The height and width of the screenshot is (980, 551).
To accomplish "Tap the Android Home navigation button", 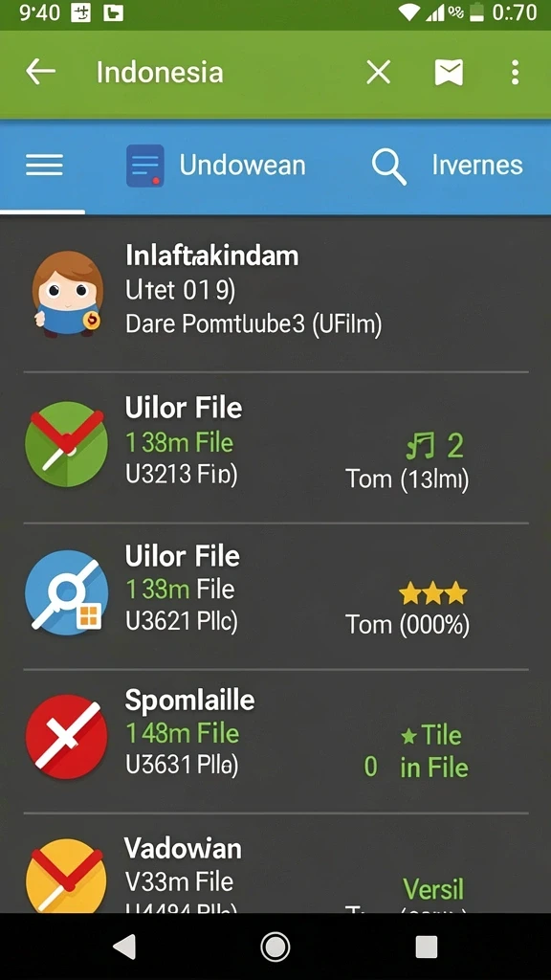I will pos(275,947).
